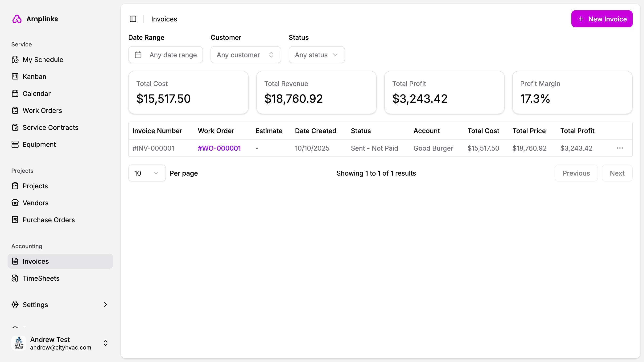
Task: Click the Amplinks logo icon
Action: coord(17,19)
